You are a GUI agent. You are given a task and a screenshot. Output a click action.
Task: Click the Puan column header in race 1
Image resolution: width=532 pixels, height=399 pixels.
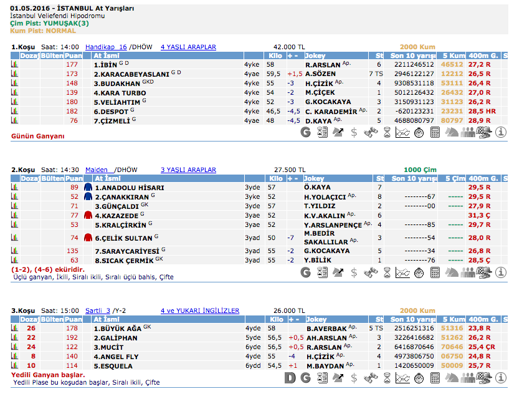pos(74,55)
